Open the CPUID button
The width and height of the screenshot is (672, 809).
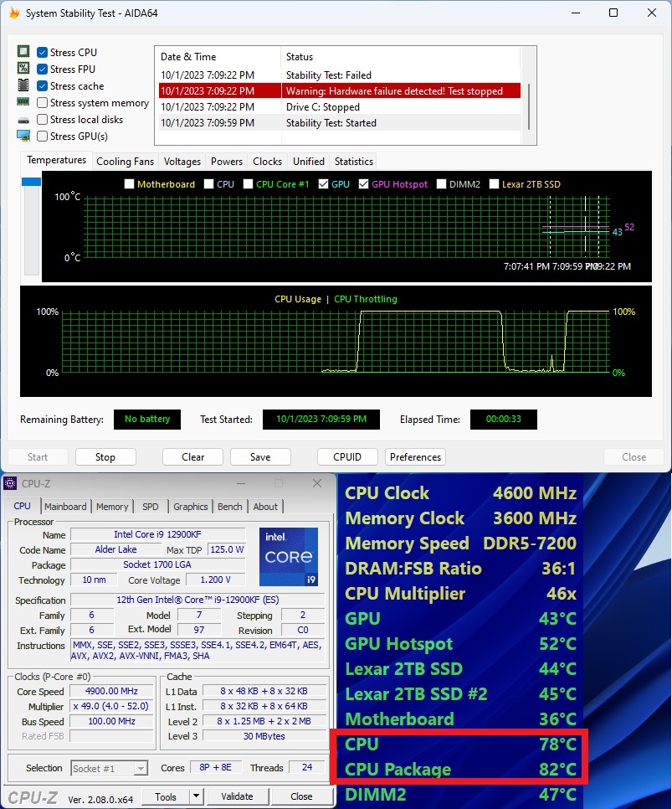coord(347,457)
